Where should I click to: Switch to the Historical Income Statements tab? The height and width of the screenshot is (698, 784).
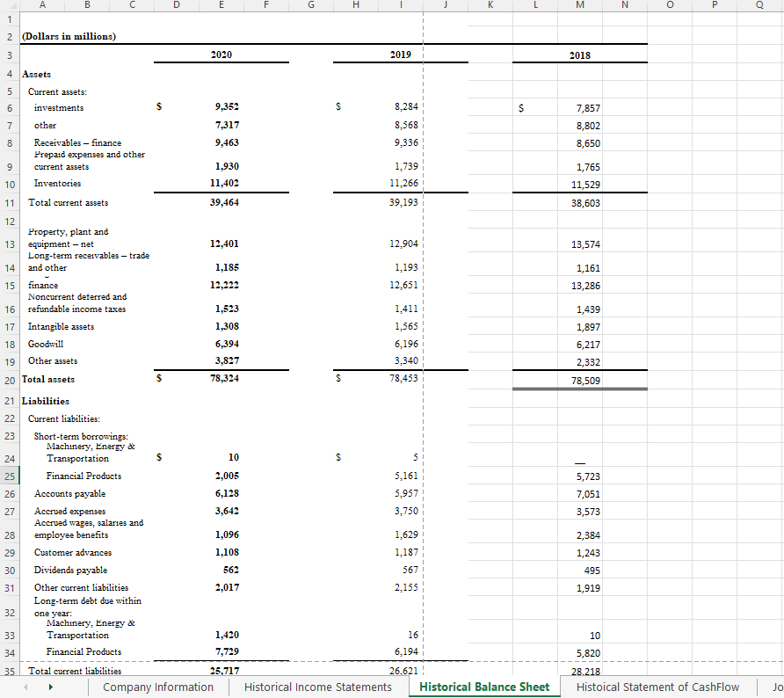(x=317, y=686)
